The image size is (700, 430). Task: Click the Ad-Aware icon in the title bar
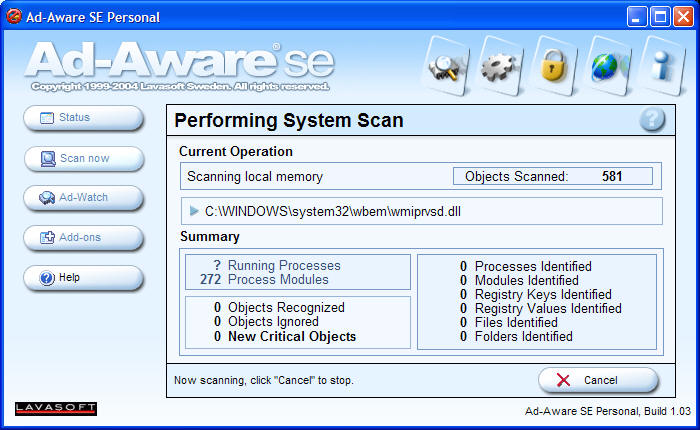pyautogui.click(x=15, y=16)
